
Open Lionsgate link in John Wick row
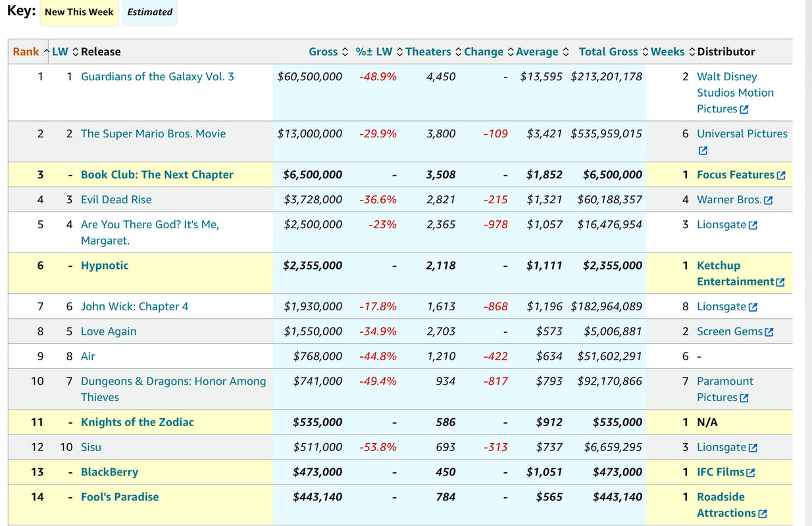coord(722,306)
